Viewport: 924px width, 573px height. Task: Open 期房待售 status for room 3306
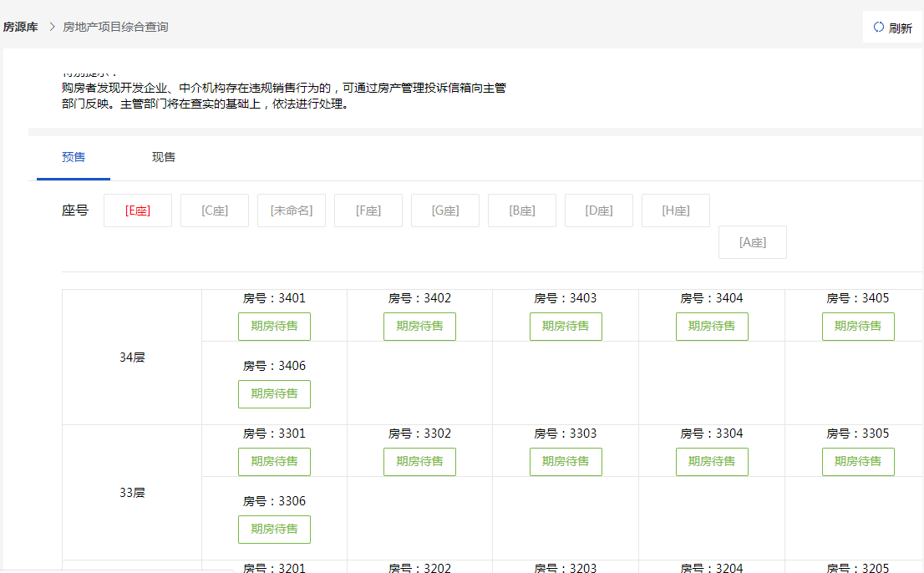point(274,529)
